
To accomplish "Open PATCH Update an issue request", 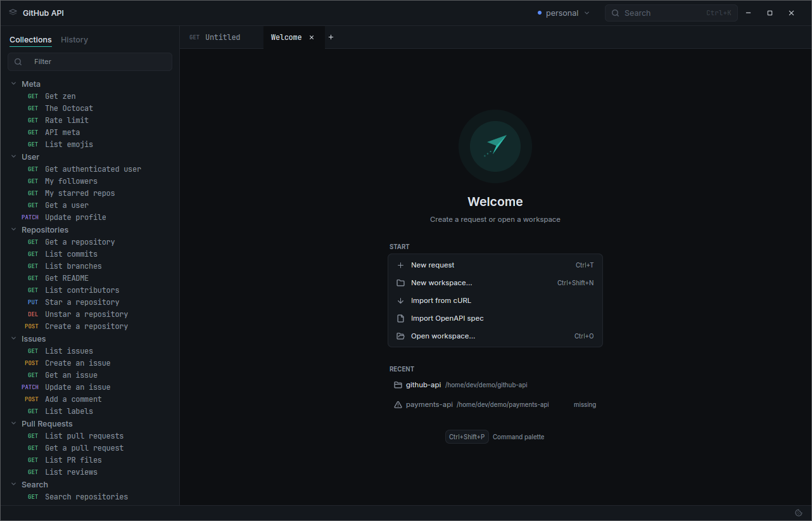I will point(90,387).
